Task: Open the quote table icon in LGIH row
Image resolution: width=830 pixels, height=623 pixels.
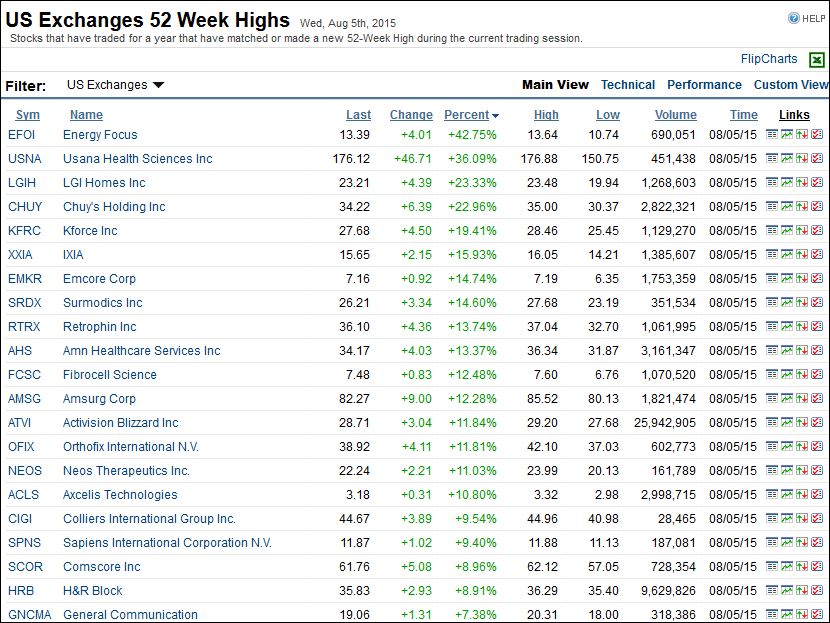Action: pos(772,183)
